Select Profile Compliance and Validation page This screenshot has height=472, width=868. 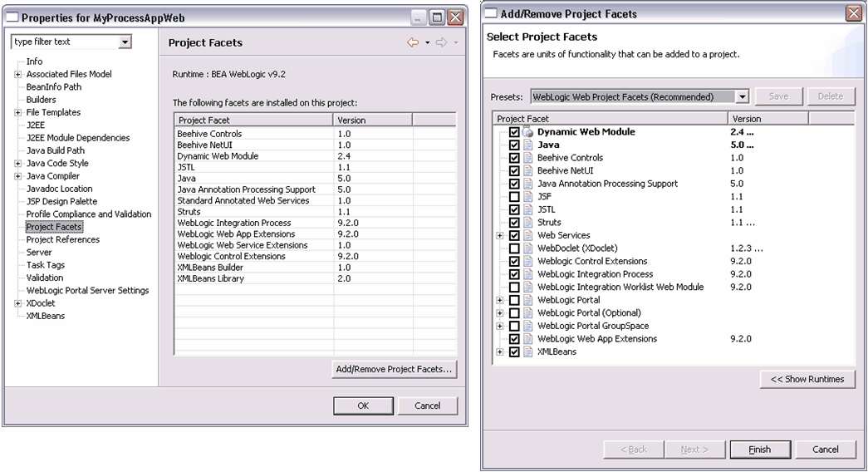tap(89, 214)
